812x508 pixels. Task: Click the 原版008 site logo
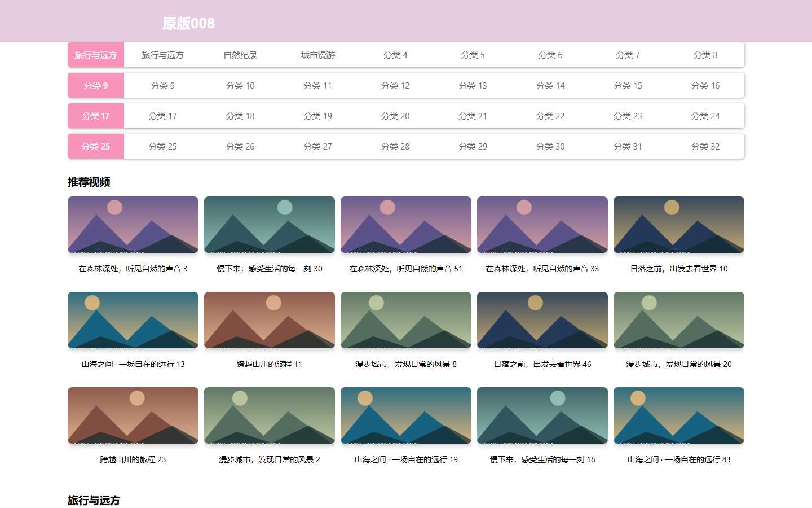pyautogui.click(x=188, y=23)
